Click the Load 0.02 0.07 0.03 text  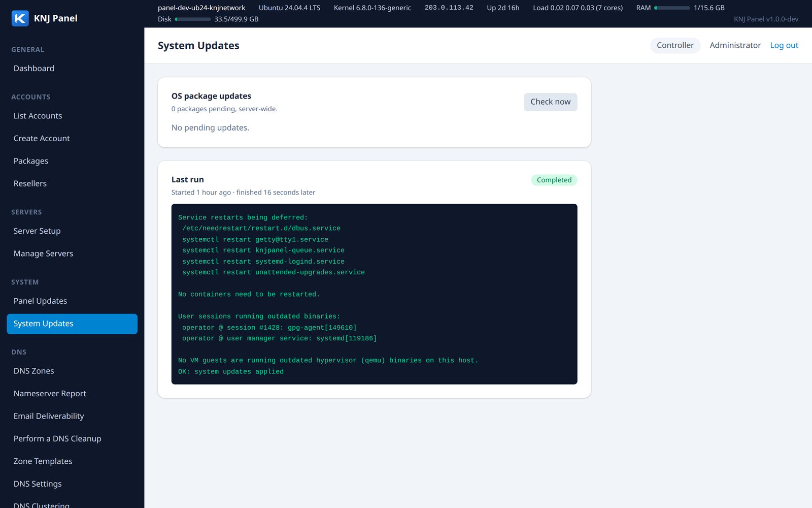click(x=578, y=8)
